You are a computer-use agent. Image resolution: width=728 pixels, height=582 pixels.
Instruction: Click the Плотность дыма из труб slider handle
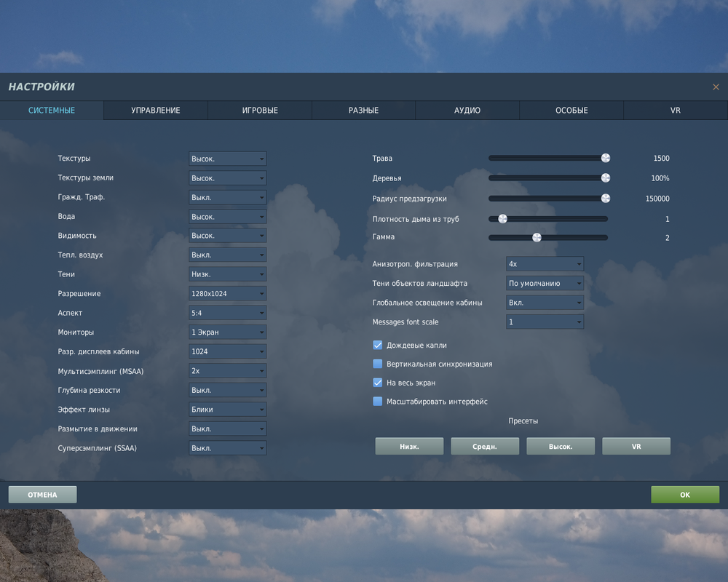pos(502,219)
